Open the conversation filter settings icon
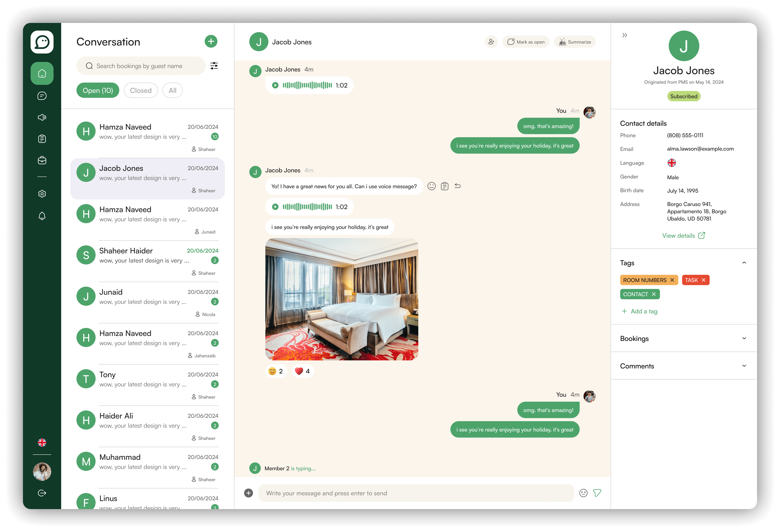780x532 pixels. click(214, 66)
